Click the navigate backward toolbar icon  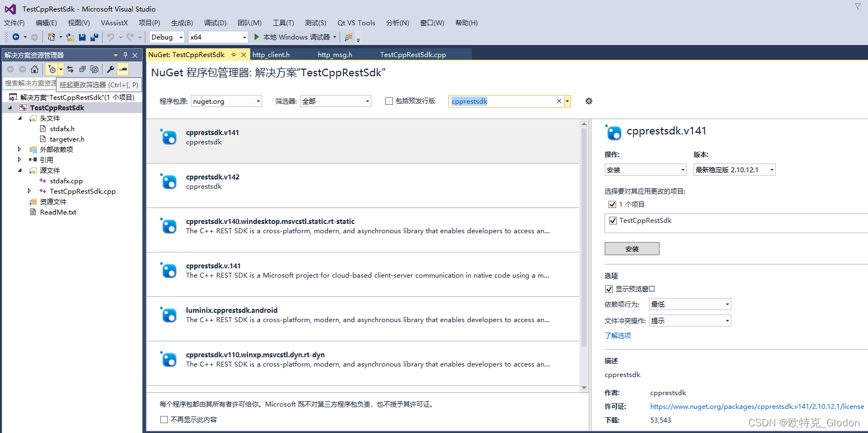pos(15,37)
